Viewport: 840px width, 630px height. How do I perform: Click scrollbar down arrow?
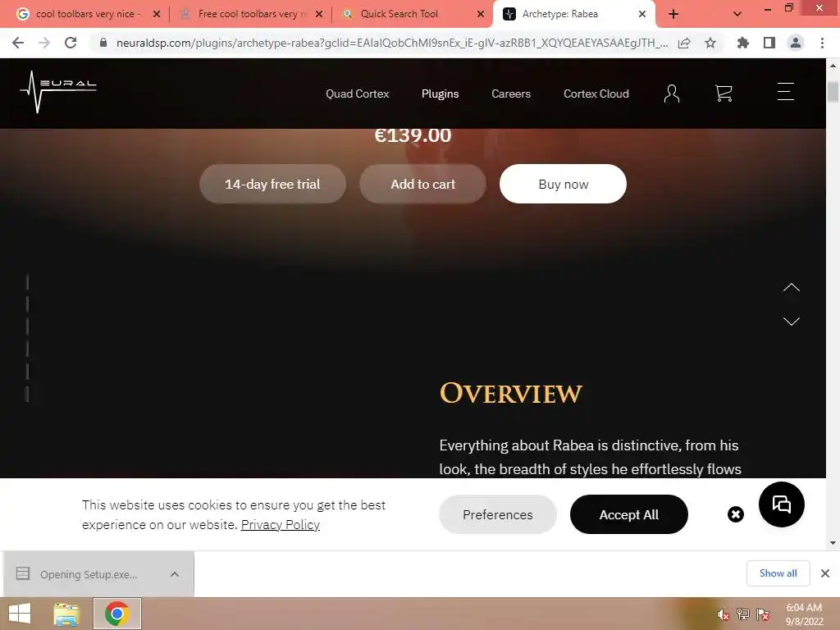click(833, 543)
